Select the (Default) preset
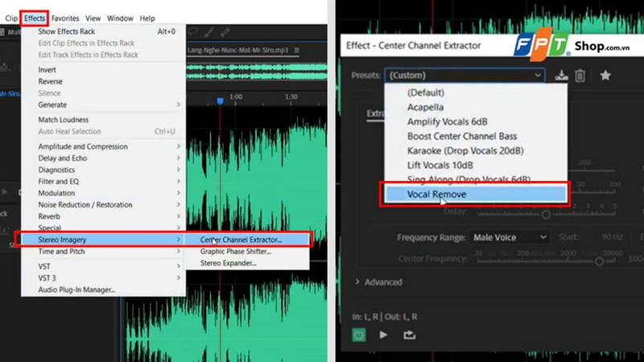This screenshot has width=644, height=362. coord(476,93)
